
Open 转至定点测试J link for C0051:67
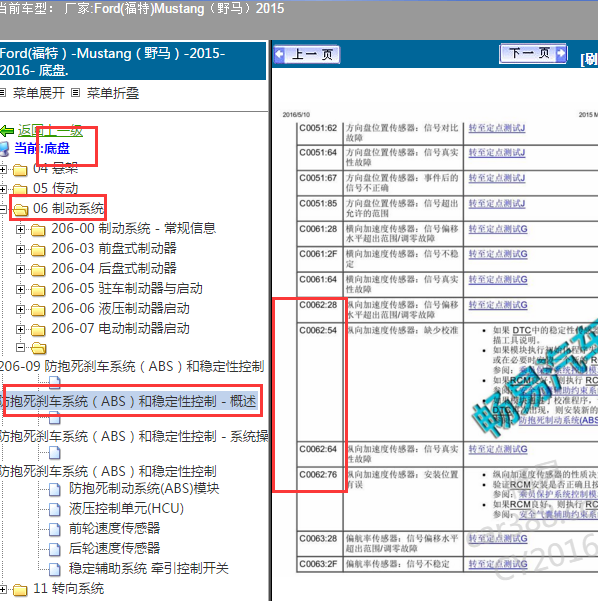coord(497,178)
